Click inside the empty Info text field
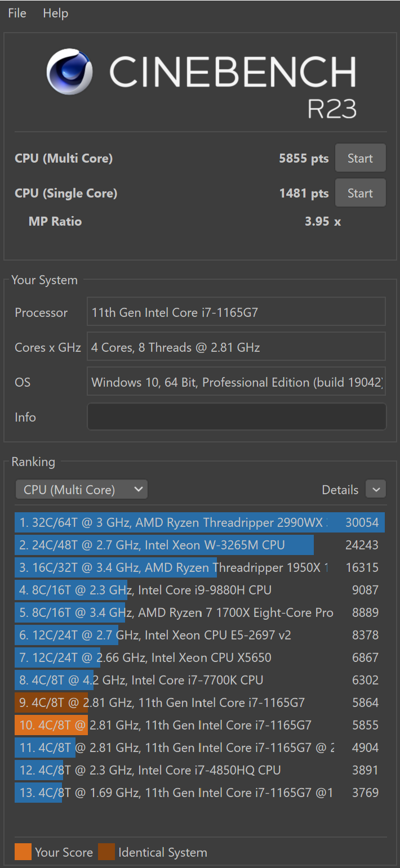 [x=237, y=417]
